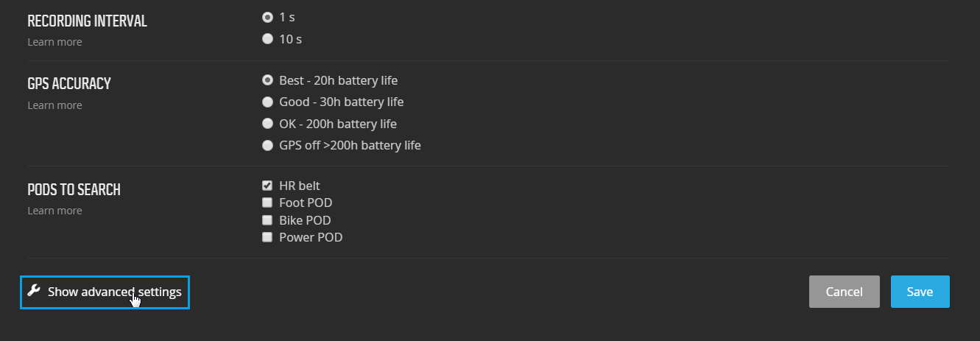Choose Best - 20h battery life GPS accuracy
This screenshot has height=341, width=980.
tap(268, 80)
